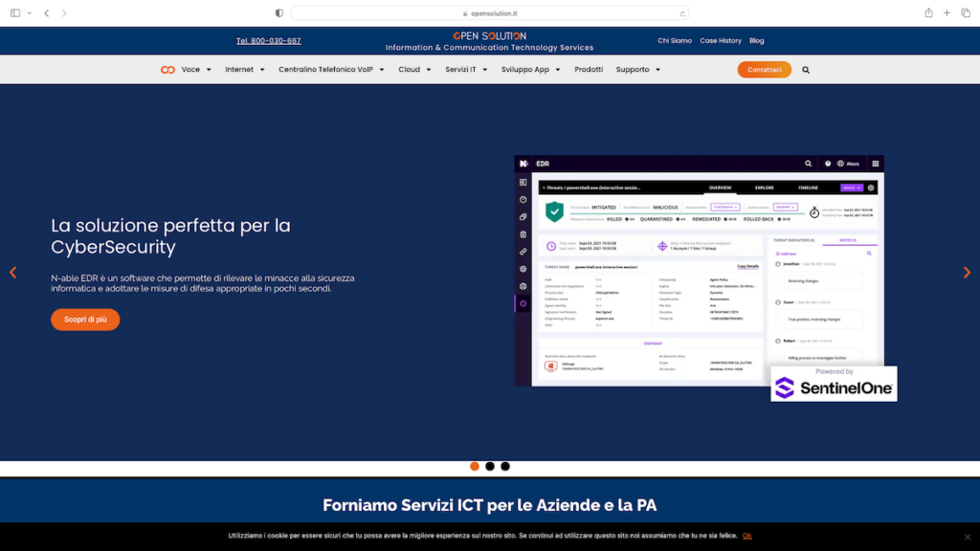Click the search magnifier icon in navbar

coord(806,70)
